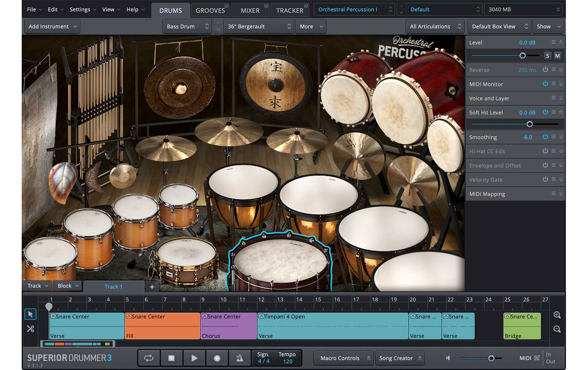This screenshot has height=370, width=588.
Task: Open the Track menu button
Action: point(38,286)
